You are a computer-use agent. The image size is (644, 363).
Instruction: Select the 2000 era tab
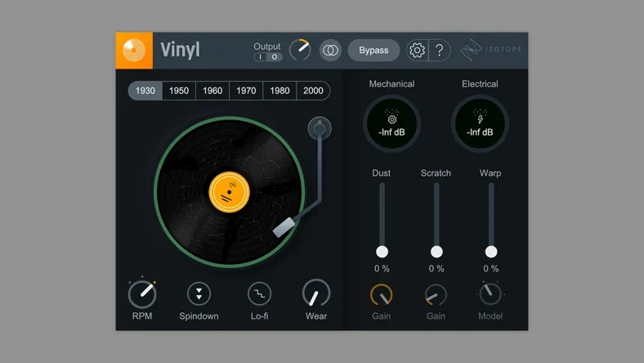pyautogui.click(x=313, y=91)
